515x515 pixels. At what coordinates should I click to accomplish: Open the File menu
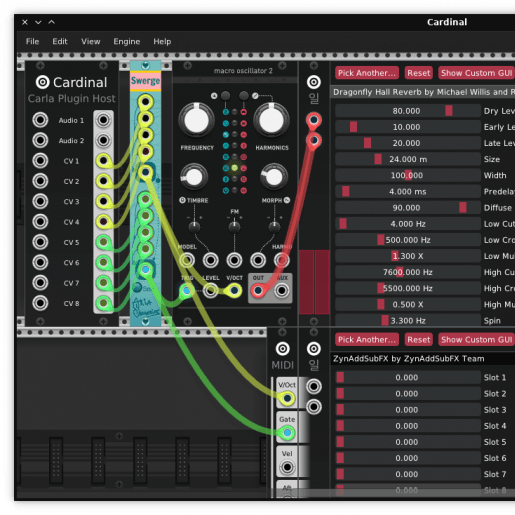[32, 41]
